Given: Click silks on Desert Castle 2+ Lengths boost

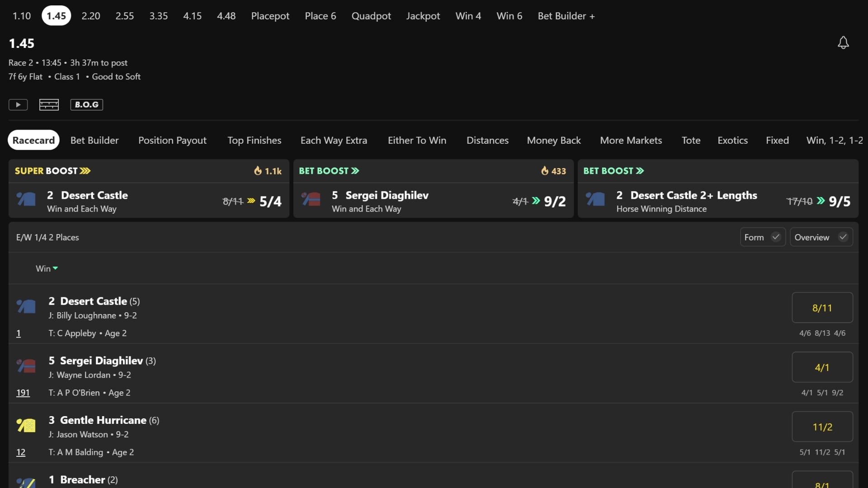Looking at the screenshot, I should 595,199.
